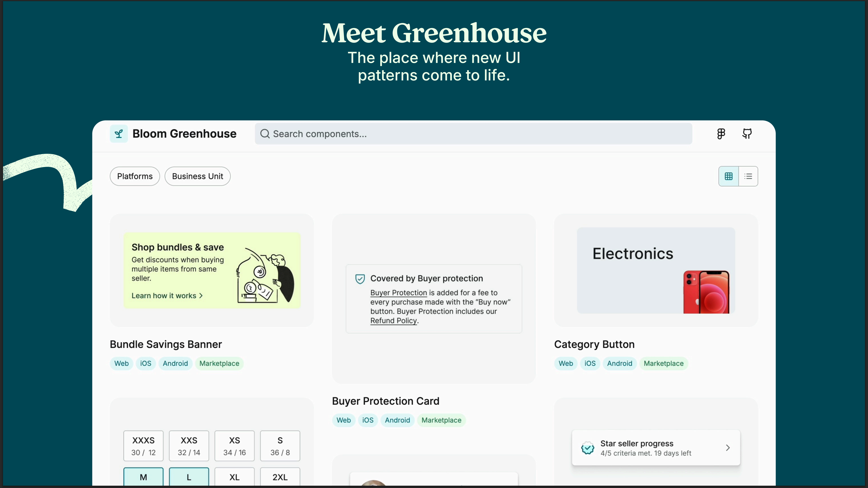Click the Bloom Greenhouse sprout logo icon
Viewport: 868px width, 488px height.
119,134
